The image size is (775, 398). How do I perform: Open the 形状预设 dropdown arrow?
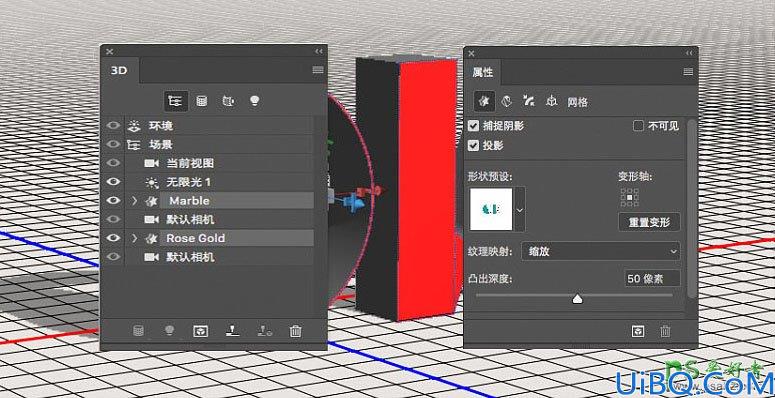tap(519, 209)
